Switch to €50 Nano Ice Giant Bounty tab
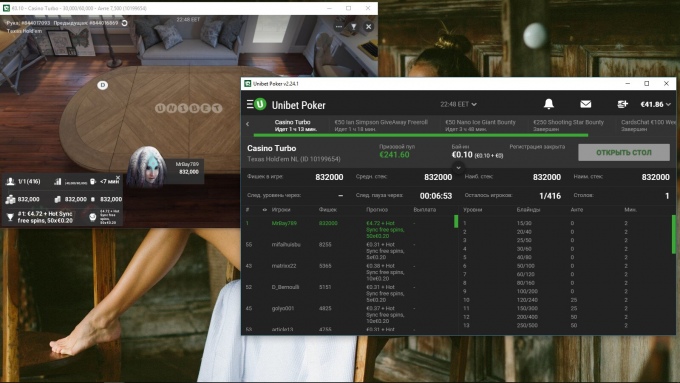Screen dimensions: 680x383 [x=481, y=125]
